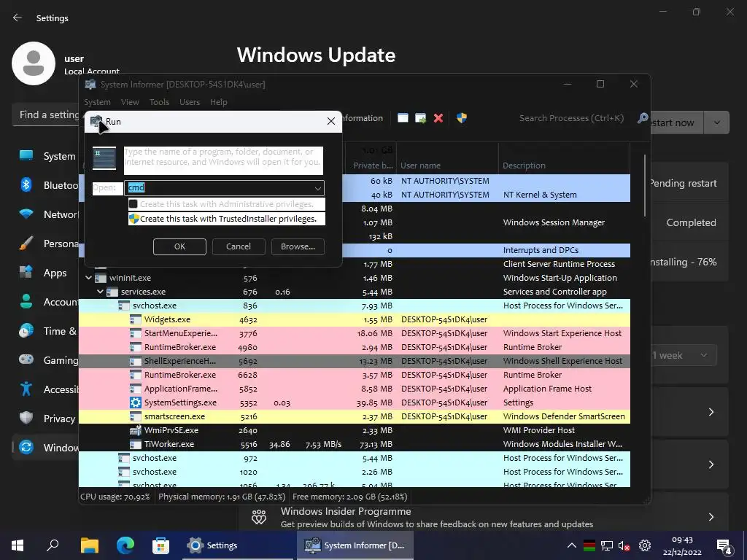Open File Explorer from taskbar
The image size is (747, 560).
pyautogui.click(x=89, y=545)
